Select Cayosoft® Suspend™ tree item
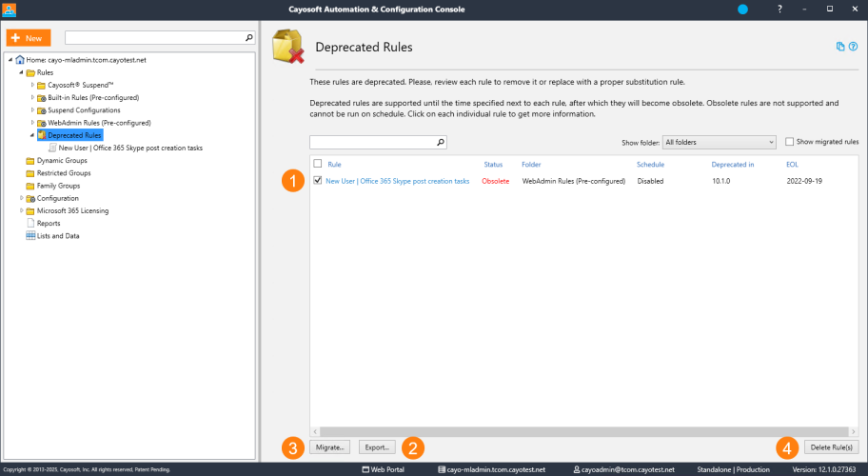The width and height of the screenshot is (868, 476). tap(81, 86)
